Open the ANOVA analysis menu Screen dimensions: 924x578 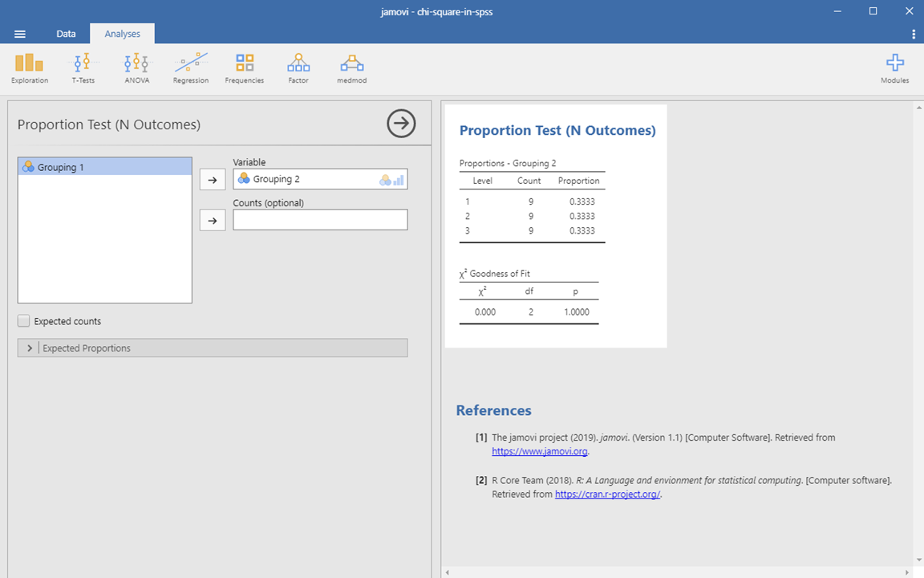(136, 68)
